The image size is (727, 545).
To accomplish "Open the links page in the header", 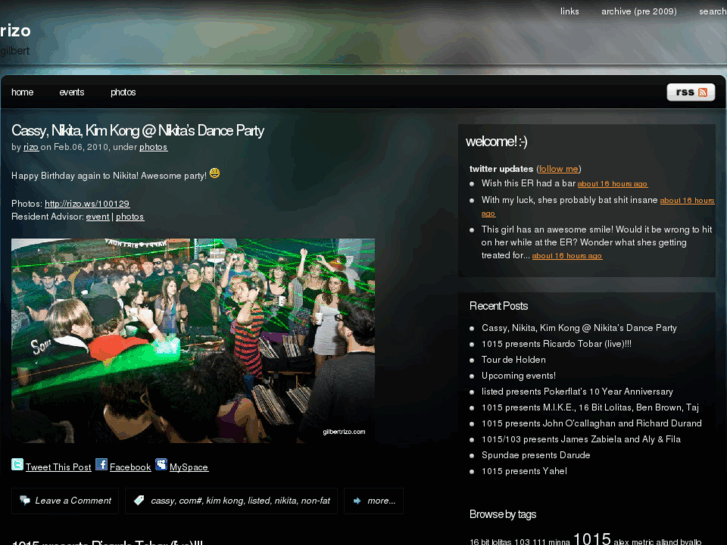I will tap(569, 11).
